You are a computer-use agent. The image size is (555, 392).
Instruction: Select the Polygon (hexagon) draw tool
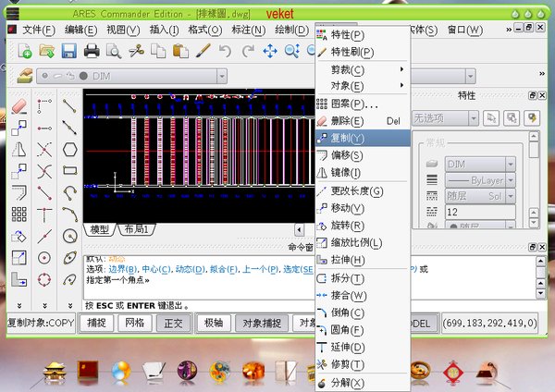point(69,150)
